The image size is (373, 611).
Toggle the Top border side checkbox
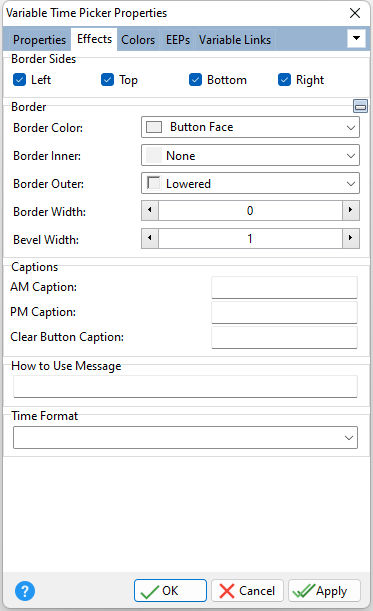tap(107, 79)
